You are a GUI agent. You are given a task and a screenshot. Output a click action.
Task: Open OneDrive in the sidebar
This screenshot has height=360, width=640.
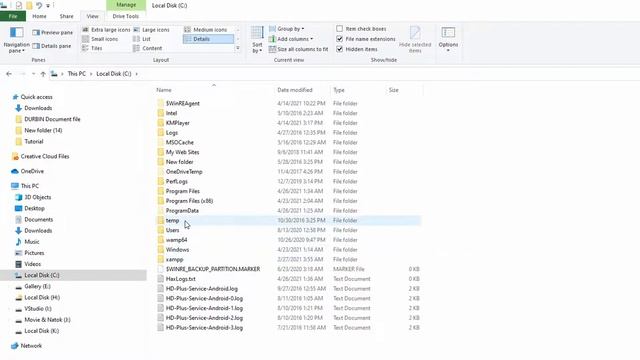(x=28, y=171)
